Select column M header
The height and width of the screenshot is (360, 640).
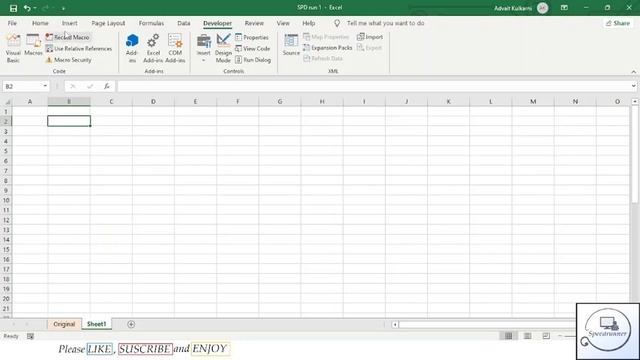pos(533,102)
